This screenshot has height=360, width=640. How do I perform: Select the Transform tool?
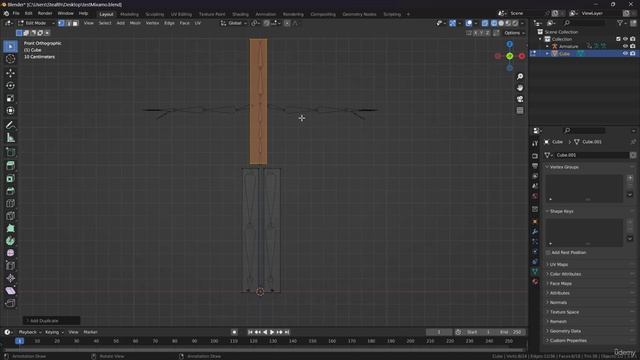10,111
